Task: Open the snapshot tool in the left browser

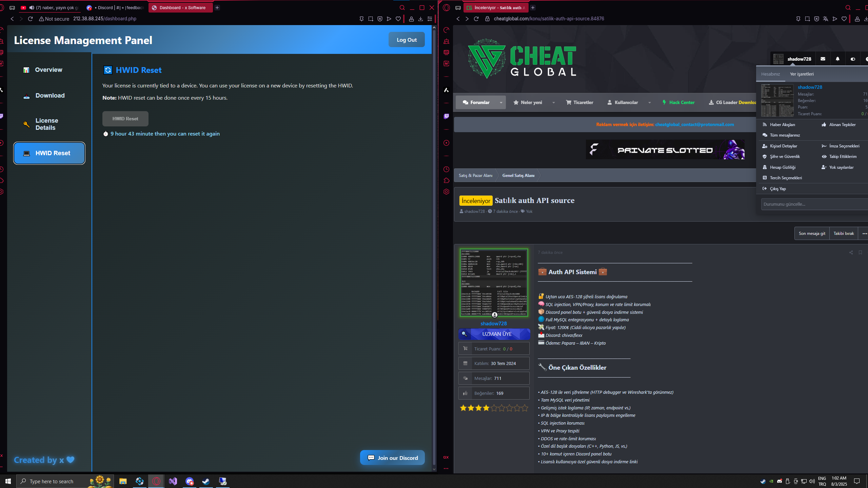Action: [x=371, y=19]
